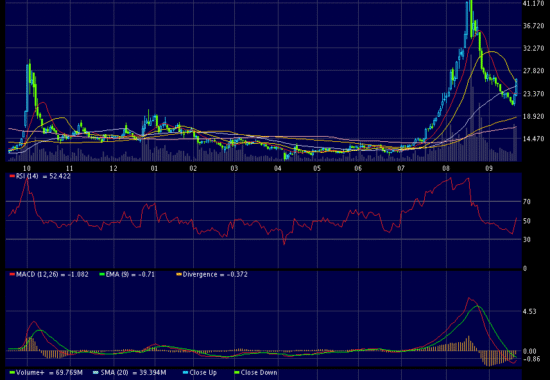Click month 09 on the time axis
This screenshot has width=550, height=380.
point(489,168)
